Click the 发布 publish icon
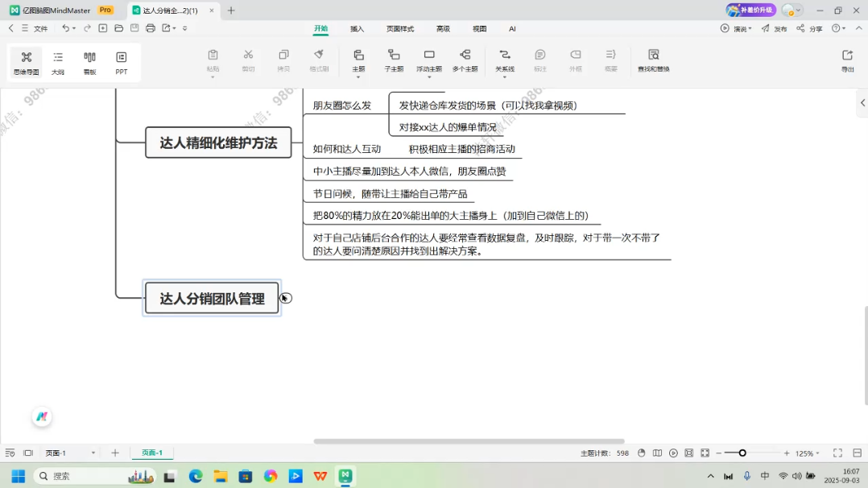Screen dimensions: 868x488 (773, 28)
